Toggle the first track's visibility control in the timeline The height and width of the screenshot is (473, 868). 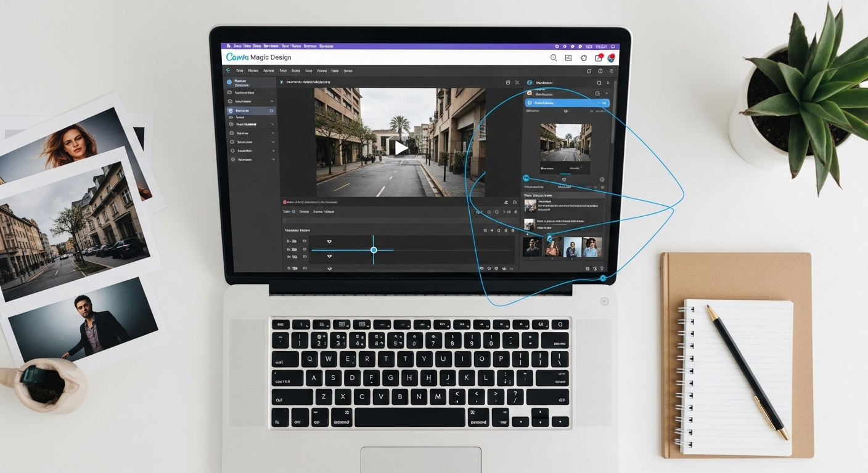click(305, 241)
